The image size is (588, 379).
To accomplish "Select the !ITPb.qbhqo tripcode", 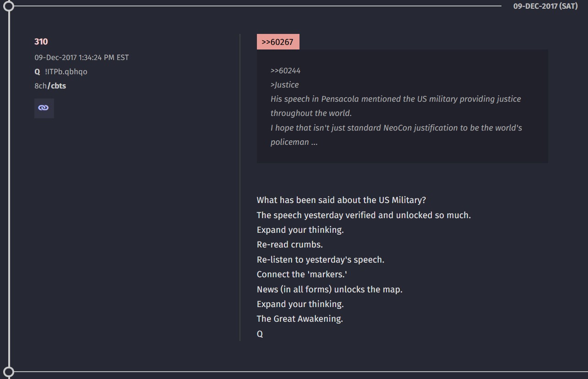I will tap(66, 72).
